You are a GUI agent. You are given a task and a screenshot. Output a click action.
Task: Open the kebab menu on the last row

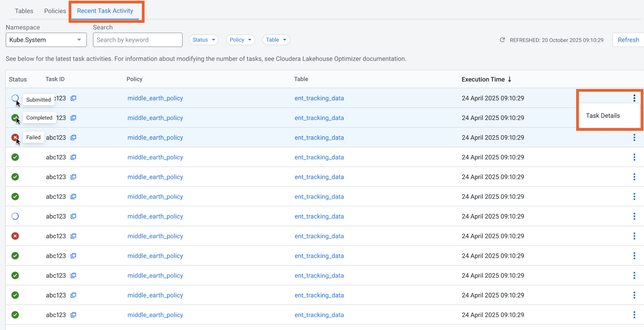634,315
